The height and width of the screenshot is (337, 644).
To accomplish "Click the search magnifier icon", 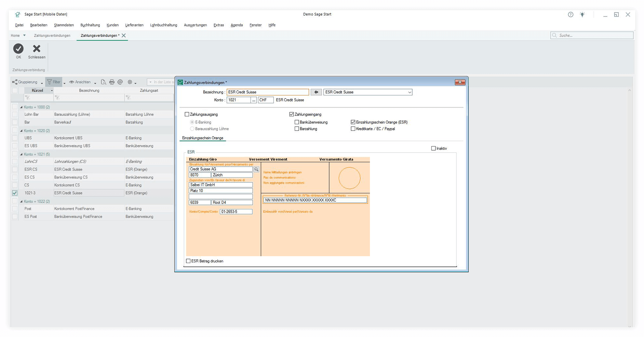I will [x=554, y=35].
